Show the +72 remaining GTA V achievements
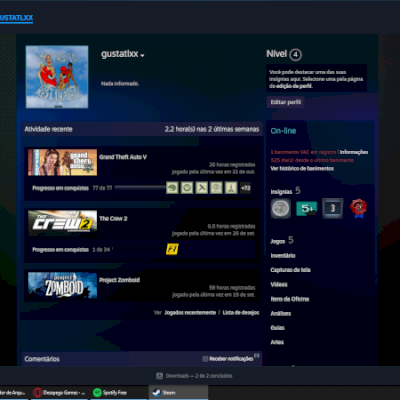 coord(246,188)
